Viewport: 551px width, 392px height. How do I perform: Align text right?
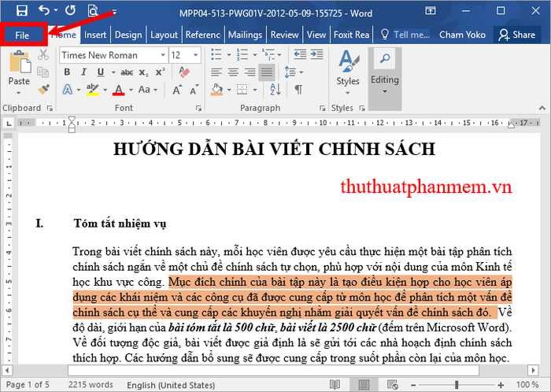click(x=250, y=72)
